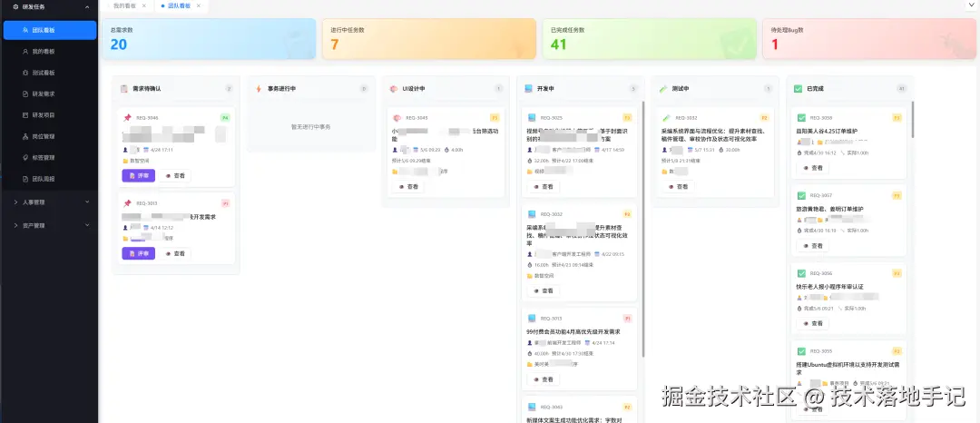
Task: Click the checkmark icon of 已完成 column
Action: [x=798, y=89]
